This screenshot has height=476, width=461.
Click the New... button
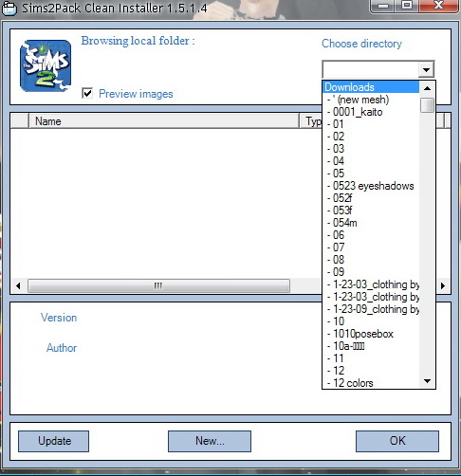tap(210, 441)
